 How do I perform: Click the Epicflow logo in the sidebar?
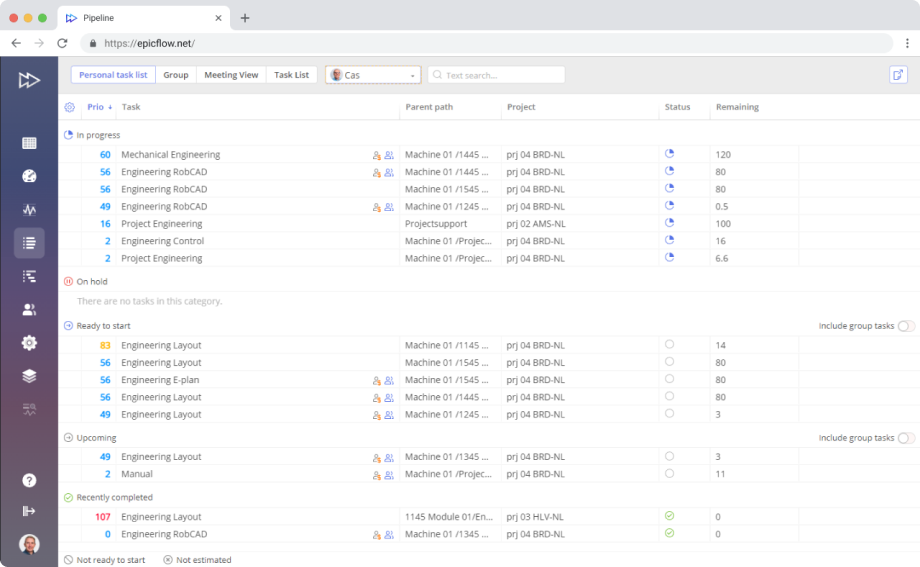point(29,80)
